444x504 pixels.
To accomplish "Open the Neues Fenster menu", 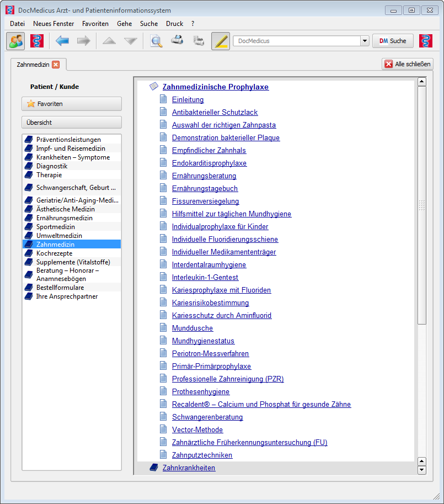I will click(54, 24).
